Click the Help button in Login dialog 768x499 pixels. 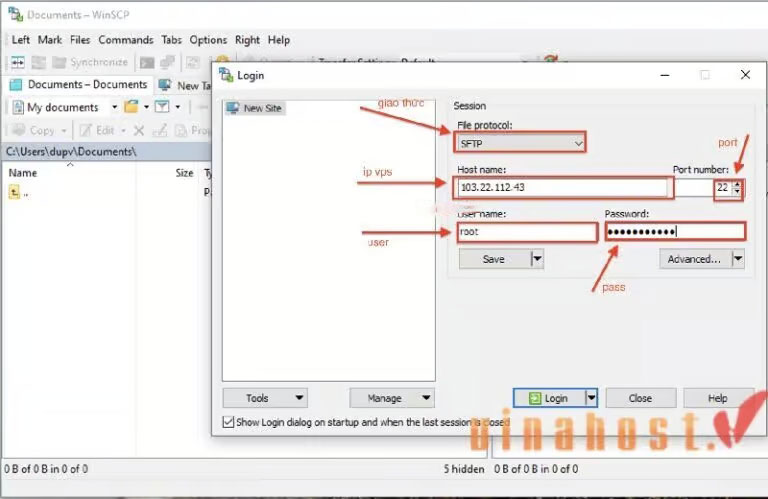coord(718,398)
